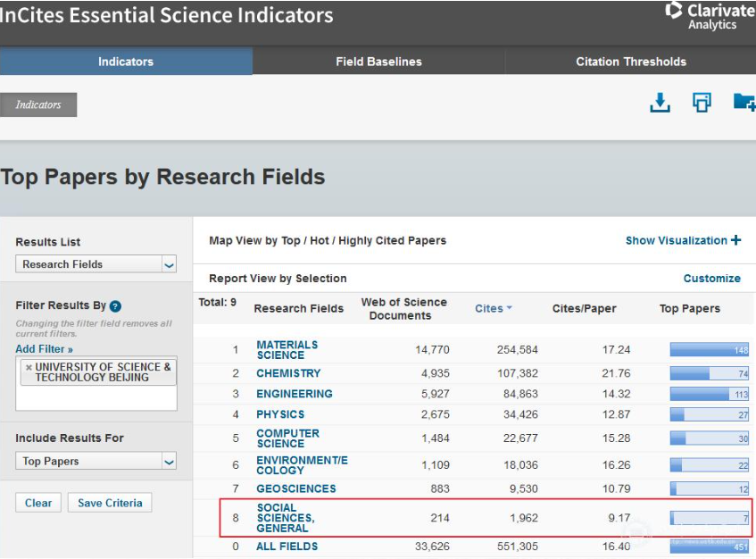Image resolution: width=756 pixels, height=559 pixels.
Task: Select the Indicators tab
Action: click(x=126, y=62)
